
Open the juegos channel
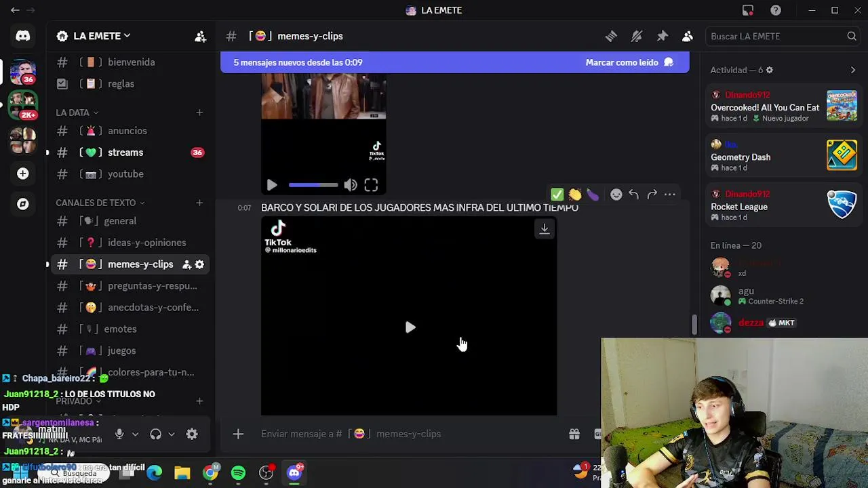[x=130, y=350]
